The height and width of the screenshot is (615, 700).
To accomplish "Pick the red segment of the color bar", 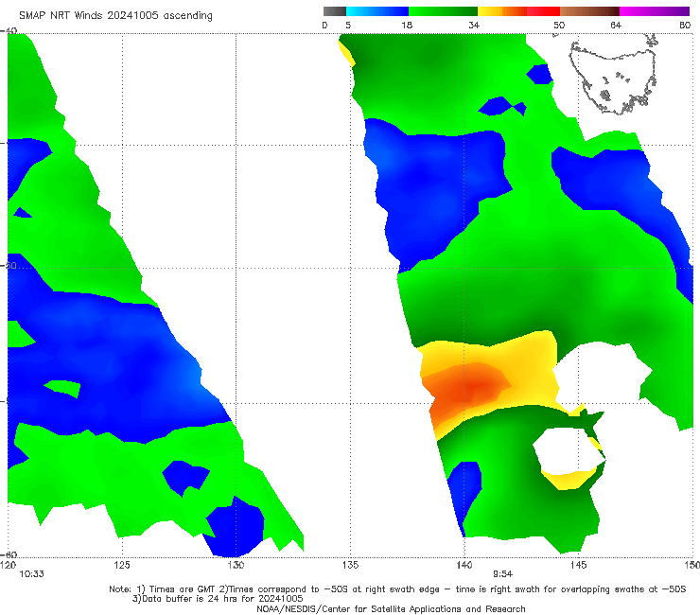I will click(x=543, y=11).
